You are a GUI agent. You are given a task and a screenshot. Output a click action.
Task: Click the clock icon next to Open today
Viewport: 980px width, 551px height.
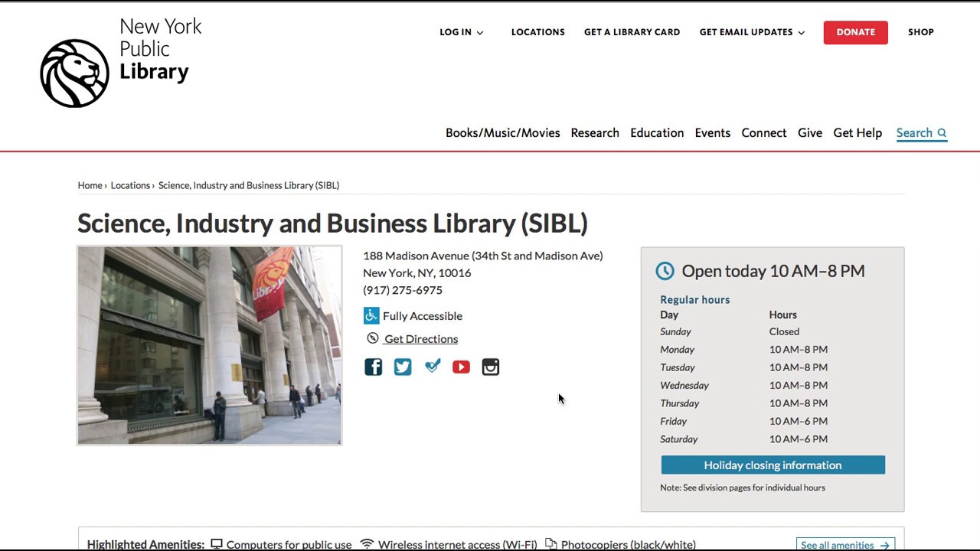click(665, 270)
